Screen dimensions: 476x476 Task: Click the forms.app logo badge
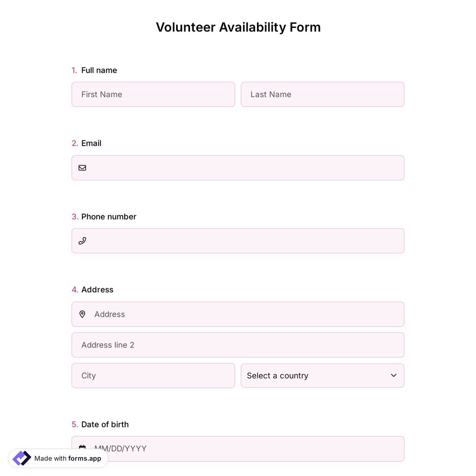point(21,458)
